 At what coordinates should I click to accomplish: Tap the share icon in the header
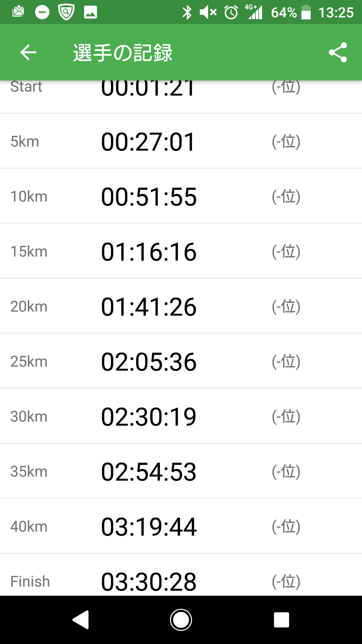338,52
